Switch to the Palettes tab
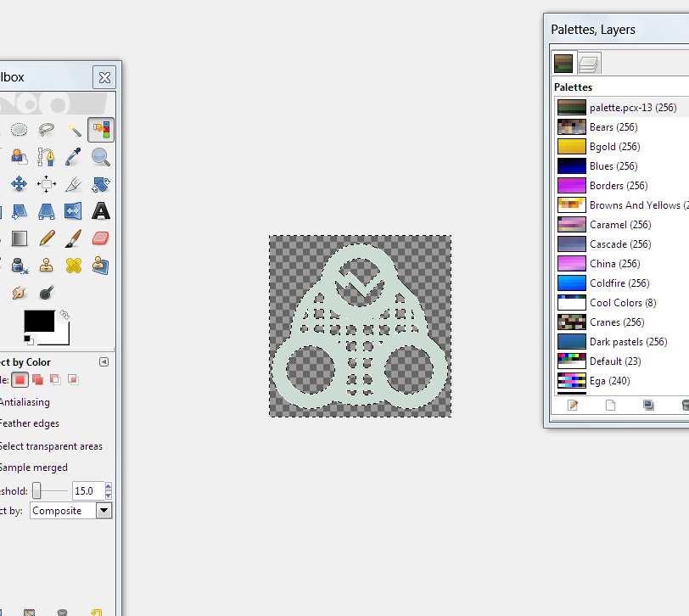Image resolution: width=689 pixels, height=616 pixels. point(563,63)
